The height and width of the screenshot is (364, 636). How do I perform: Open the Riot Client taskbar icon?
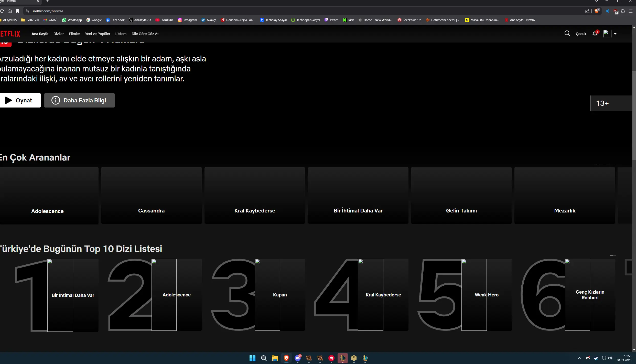pyautogui.click(x=331, y=358)
